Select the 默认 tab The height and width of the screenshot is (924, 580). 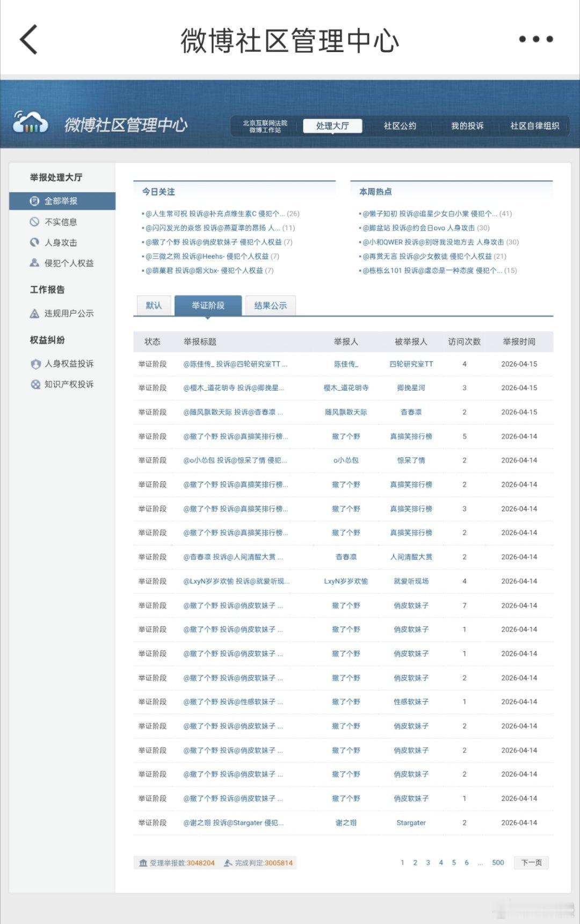pyautogui.click(x=154, y=305)
